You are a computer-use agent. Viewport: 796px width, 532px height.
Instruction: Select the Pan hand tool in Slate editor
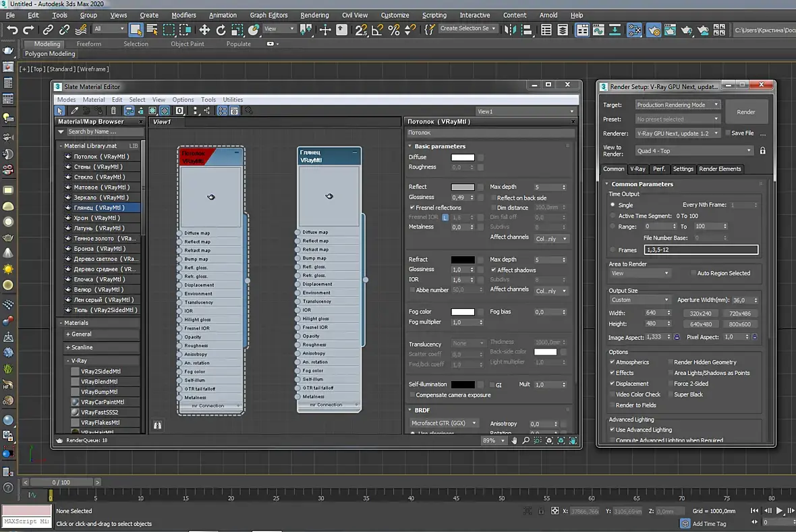click(x=514, y=440)
